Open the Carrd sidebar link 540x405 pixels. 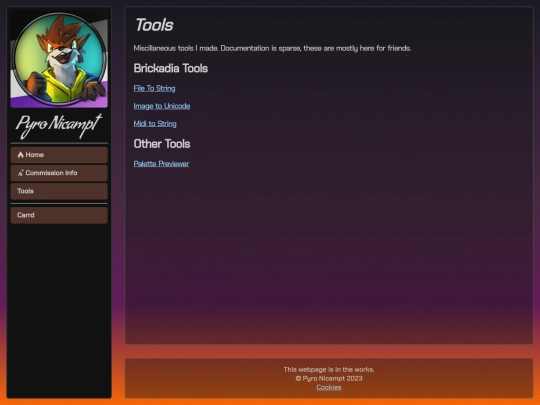tap(59, 215)
